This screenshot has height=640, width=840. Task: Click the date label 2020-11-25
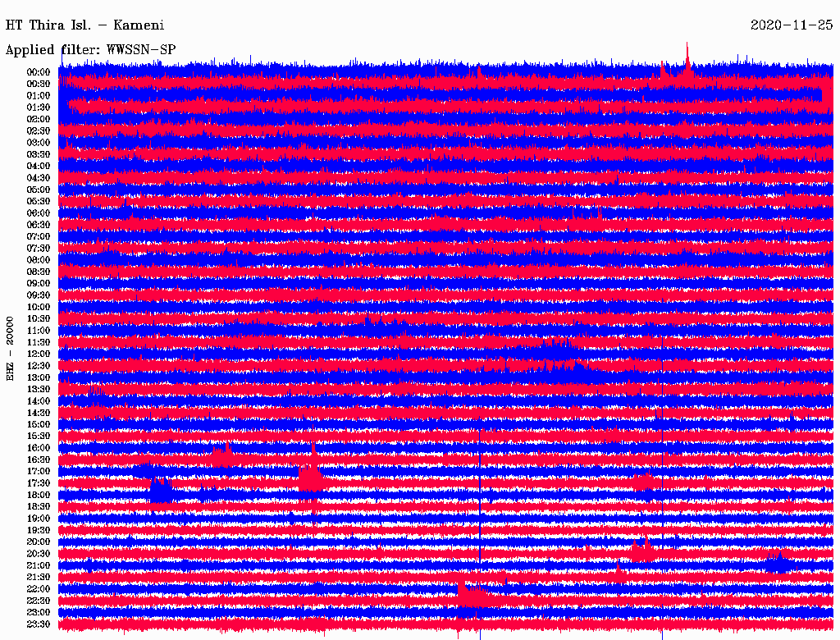[x=792, y=25]
